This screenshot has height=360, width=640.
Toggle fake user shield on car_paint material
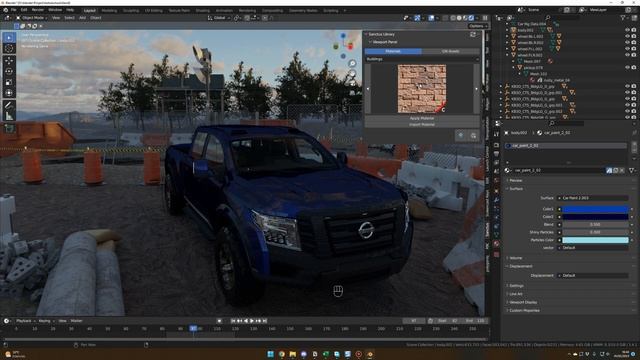[x=609, y=171]
